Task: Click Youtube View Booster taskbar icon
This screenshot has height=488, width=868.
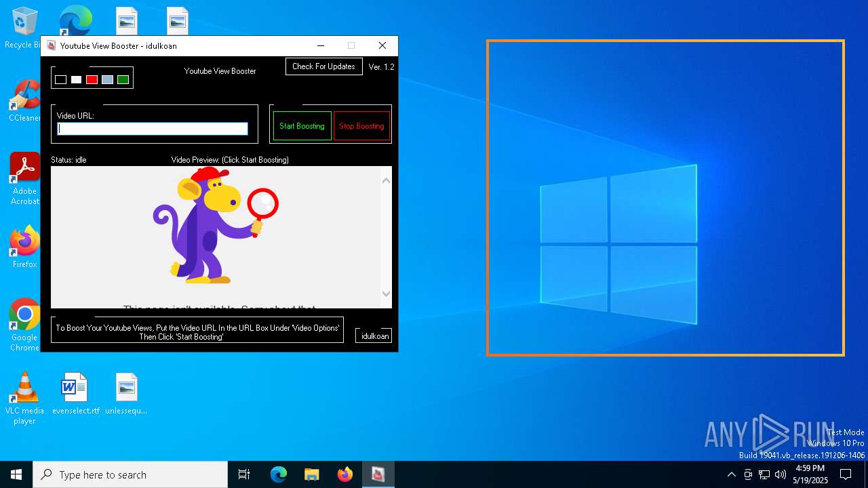Action: (378, 474)
